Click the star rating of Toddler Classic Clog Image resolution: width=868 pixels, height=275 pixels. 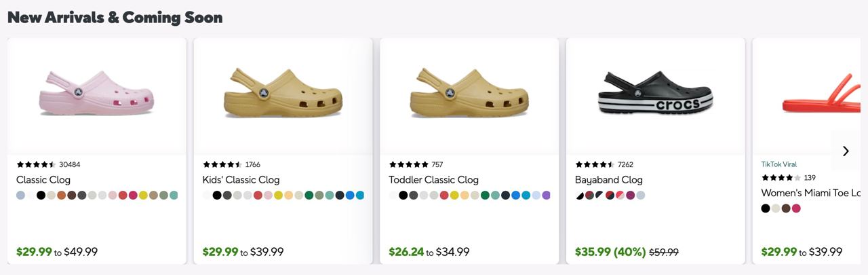(408, 164)
